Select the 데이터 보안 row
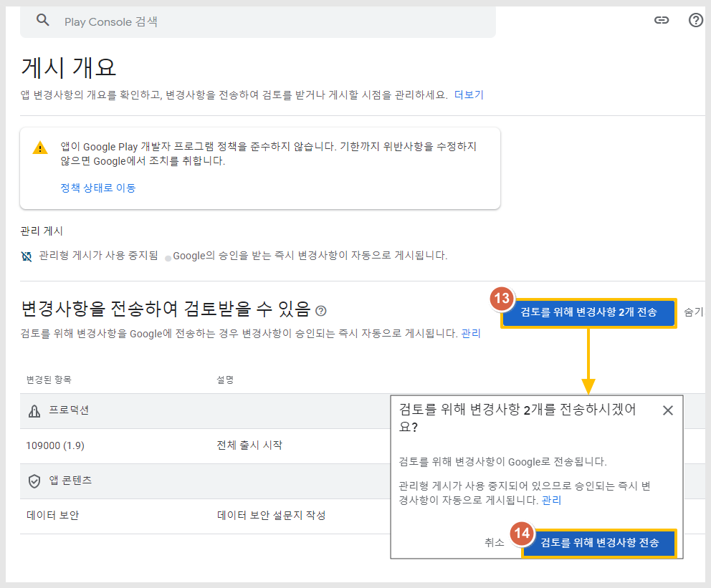 pyautogui.click(x=52, y=516)
